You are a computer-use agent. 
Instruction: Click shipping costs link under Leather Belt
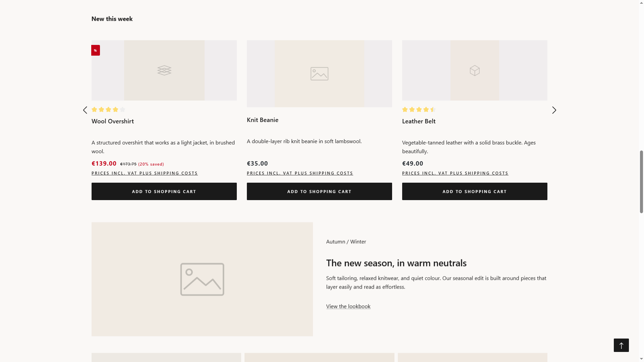pyautogui.click(x=455, y=173)
